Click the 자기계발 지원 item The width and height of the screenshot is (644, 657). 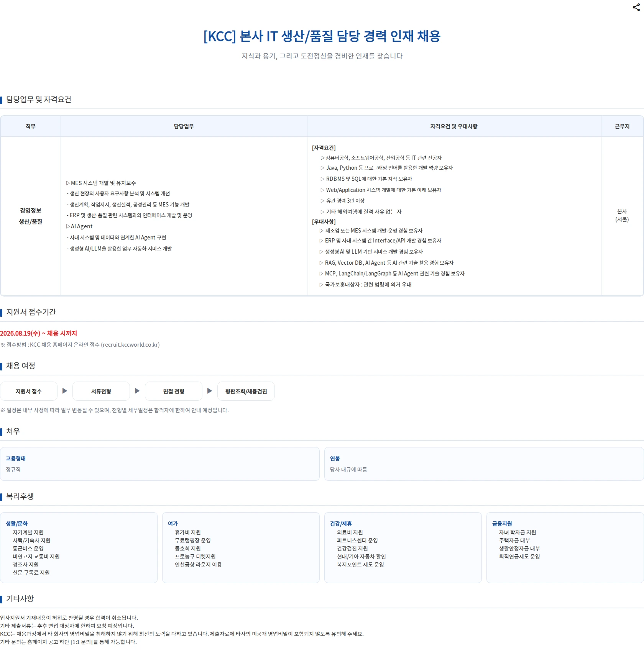(28, 532)
